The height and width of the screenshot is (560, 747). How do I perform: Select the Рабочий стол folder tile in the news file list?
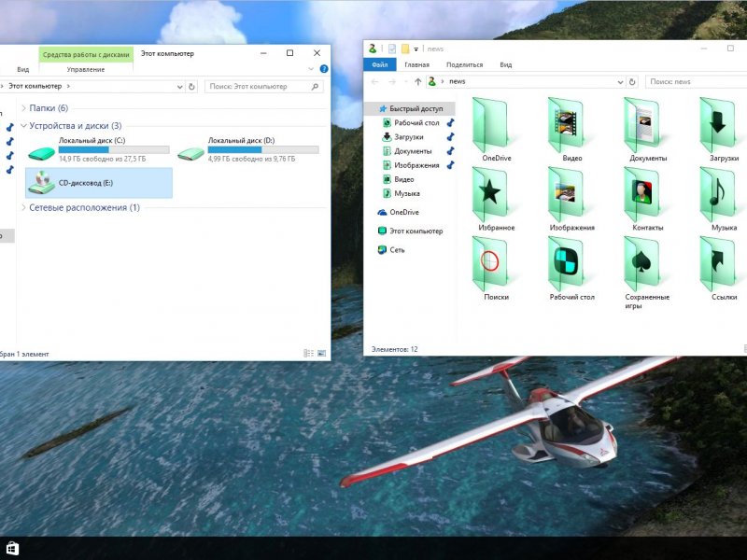(x=571, y=269)
